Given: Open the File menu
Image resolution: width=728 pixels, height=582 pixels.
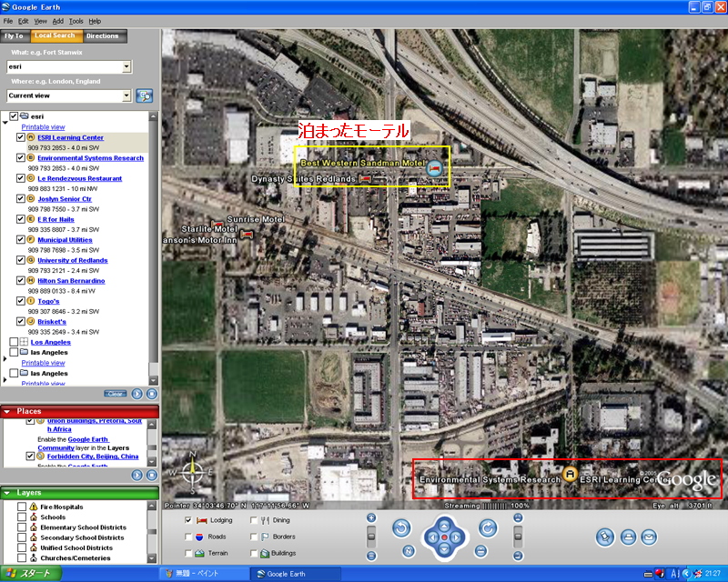Looking at the screenshot, I should 8,21.
